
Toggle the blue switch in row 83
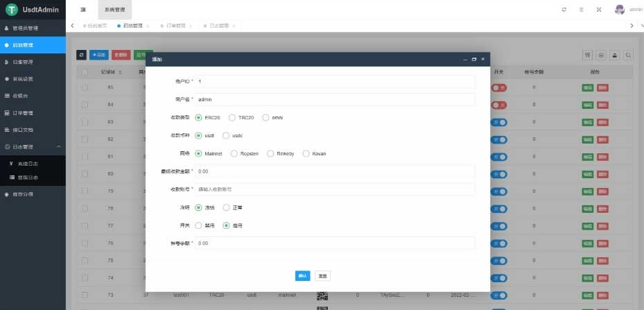pos(499,123)
